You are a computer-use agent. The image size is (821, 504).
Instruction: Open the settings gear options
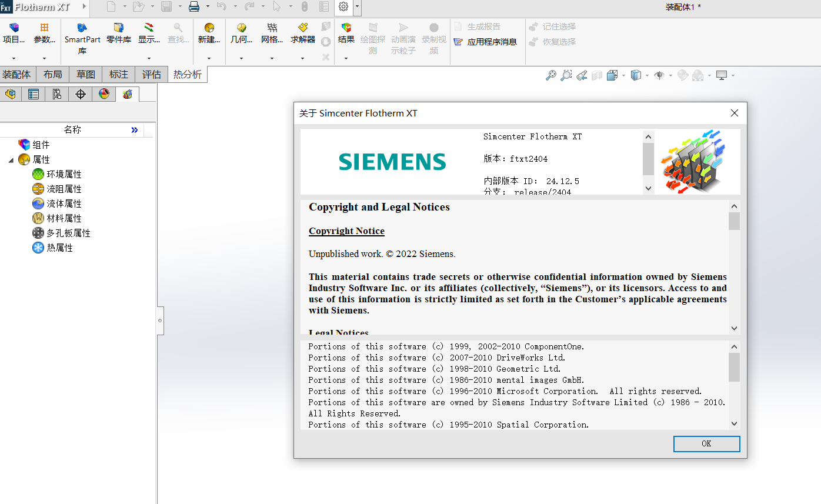pyautogui.click(x=343, y=6)
